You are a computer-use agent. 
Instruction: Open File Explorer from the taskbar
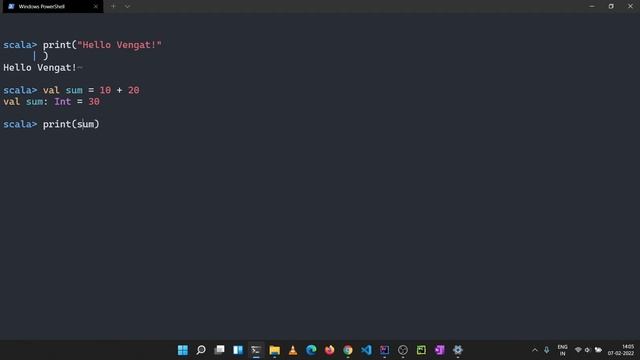pyautogui.click(x=274, y=350)
